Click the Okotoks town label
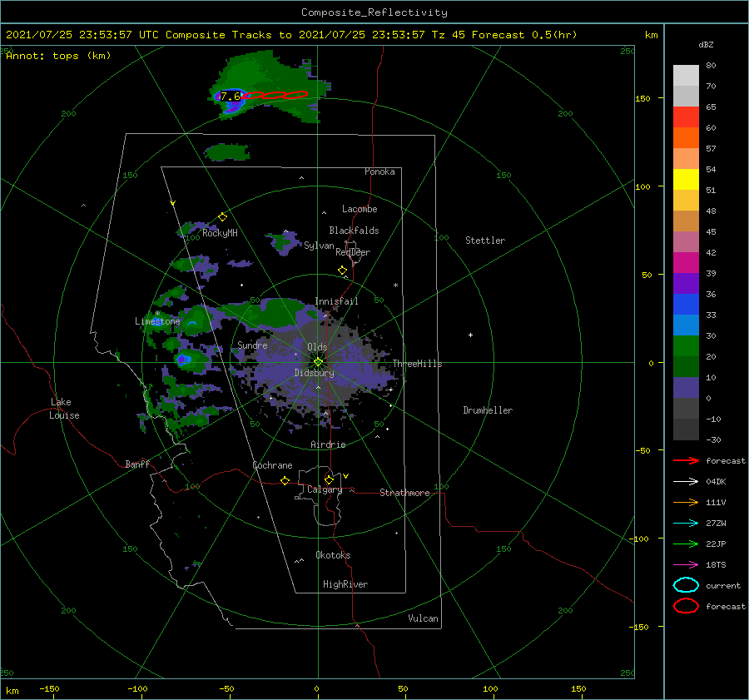This screenshot has height=700, width=749. tap(333, 555)
